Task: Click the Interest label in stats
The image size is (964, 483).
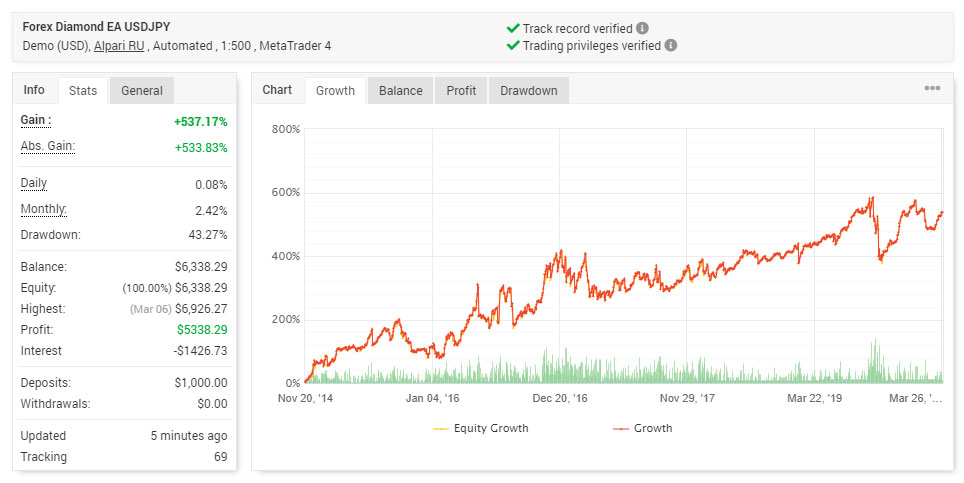Action: tap(41, 350)
